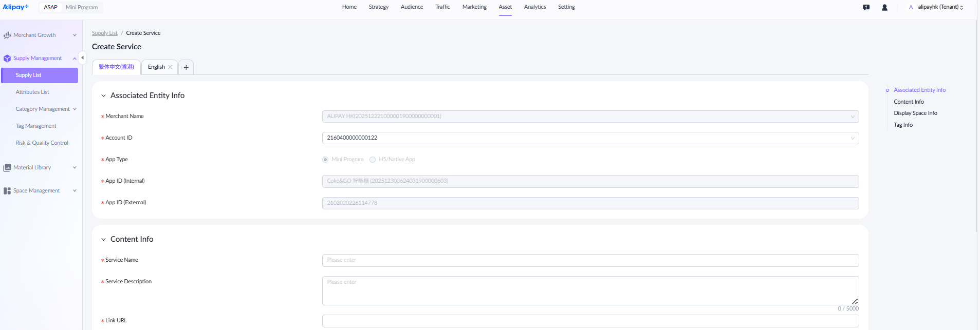Select the H5/Native App radio option
This screenshot has height=330, width=980.
pyautogui.click(x=373, y=160)
